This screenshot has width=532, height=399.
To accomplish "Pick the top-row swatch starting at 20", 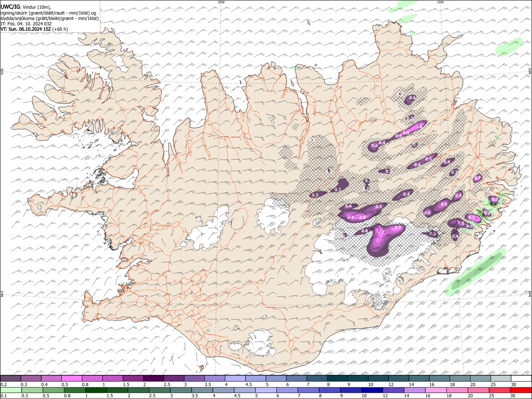I will point(480,378).
